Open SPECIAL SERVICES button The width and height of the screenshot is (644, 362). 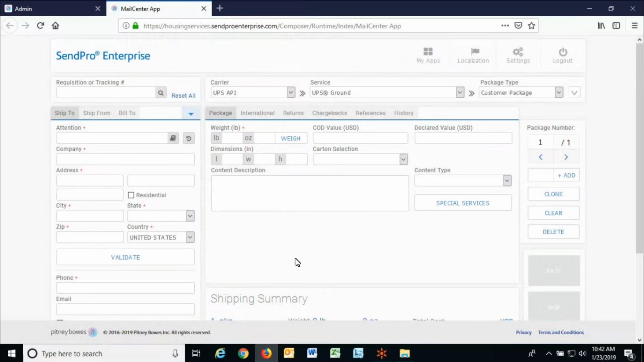click(463, 203)
